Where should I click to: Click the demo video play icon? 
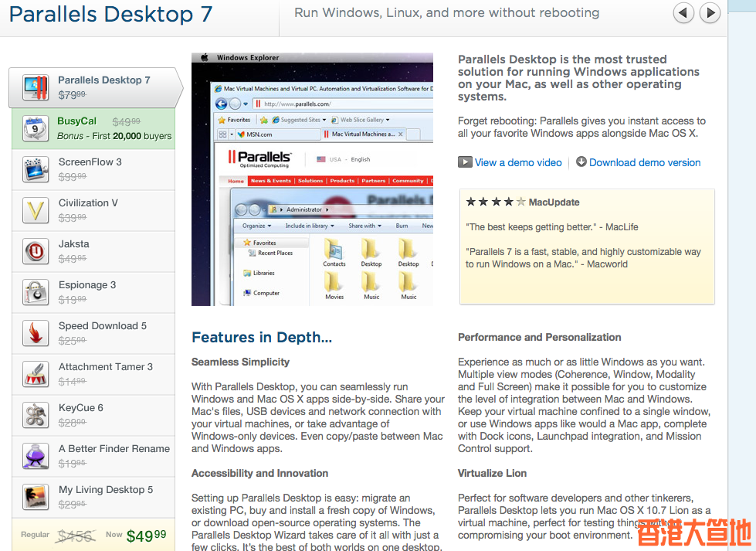coord(465,162)
